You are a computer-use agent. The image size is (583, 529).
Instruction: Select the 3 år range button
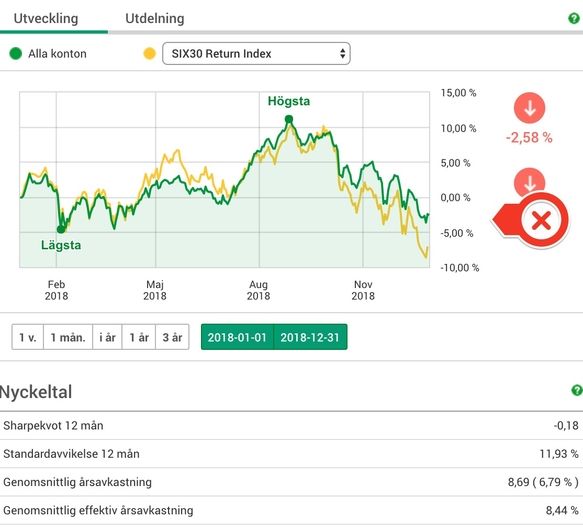click(x=172, y=337)
